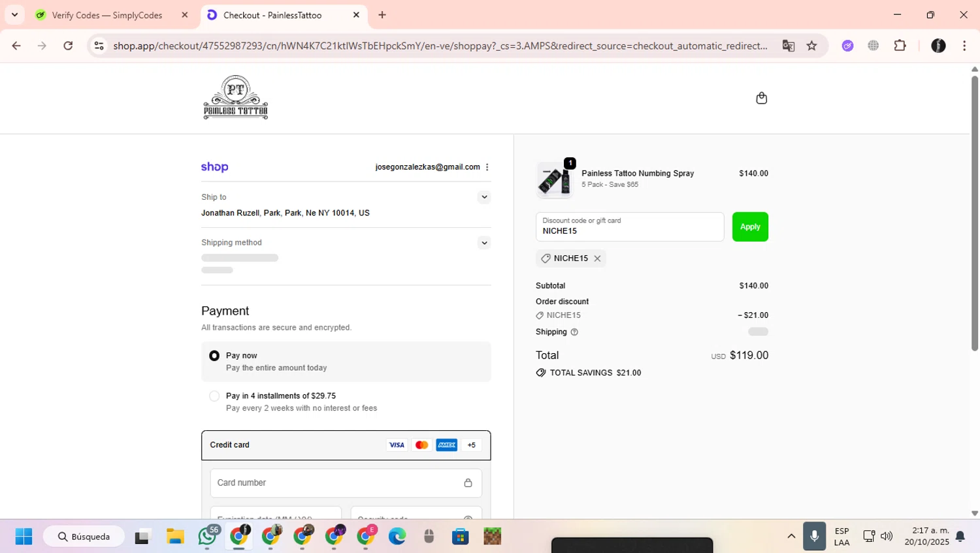Click the browser address bar URL
Image resolution: width=980 pixels, height=553 pixels.
tap(440, 46)
